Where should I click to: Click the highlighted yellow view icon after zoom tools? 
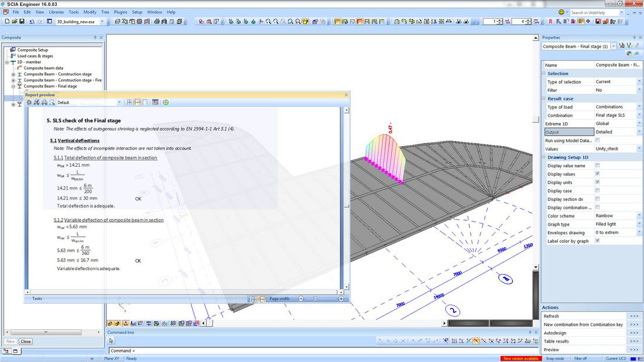click(x=305, y=21)
